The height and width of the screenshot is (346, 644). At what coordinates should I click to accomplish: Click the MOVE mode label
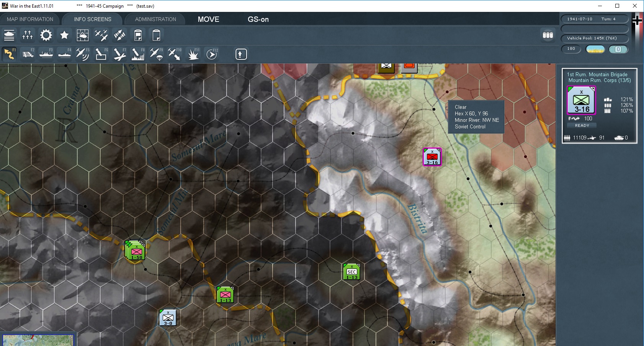tap(208, 19)
